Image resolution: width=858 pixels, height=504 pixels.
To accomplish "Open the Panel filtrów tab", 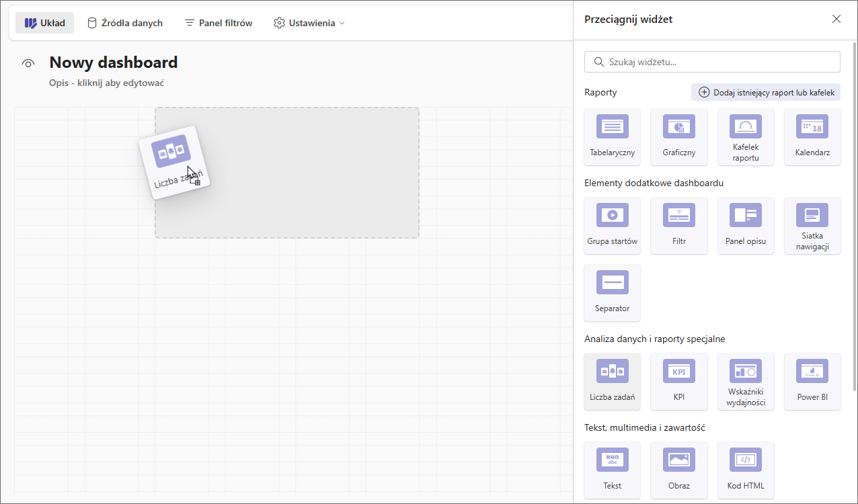I will [x=219, y=23].
